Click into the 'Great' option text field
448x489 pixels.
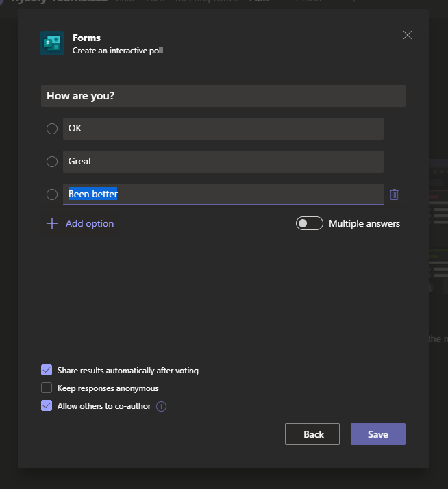click(223, 162)
